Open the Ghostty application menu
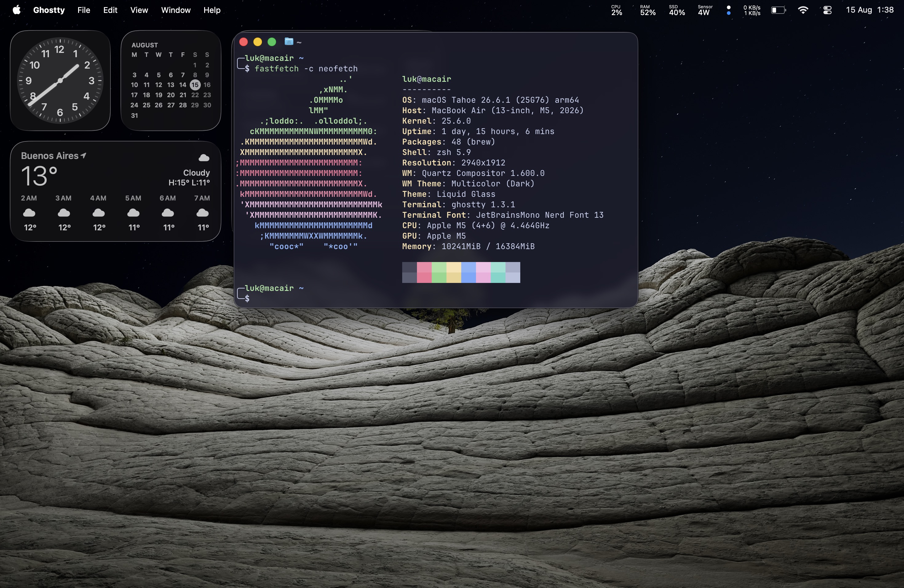The width and height of the screenshot is (904, 588). (49, 10)
